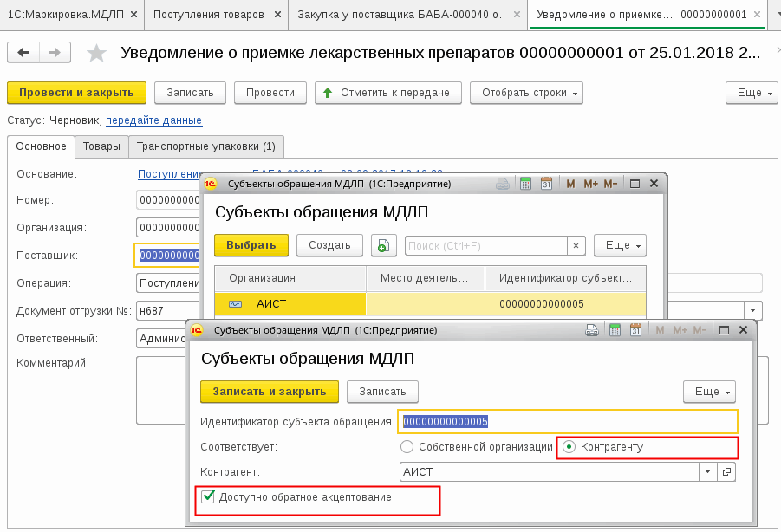Select the Собственной организации radio button
The height and width of the screenshot is (532, 781).
(407, 447)
